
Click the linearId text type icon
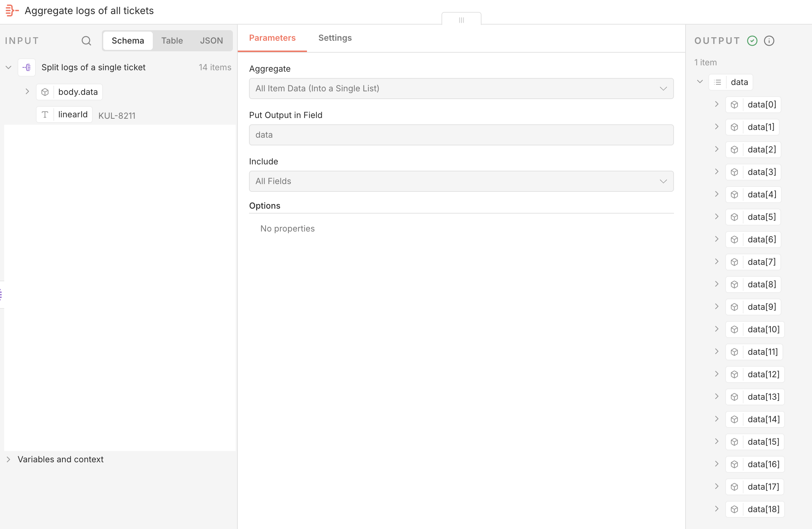coord(45,115)
